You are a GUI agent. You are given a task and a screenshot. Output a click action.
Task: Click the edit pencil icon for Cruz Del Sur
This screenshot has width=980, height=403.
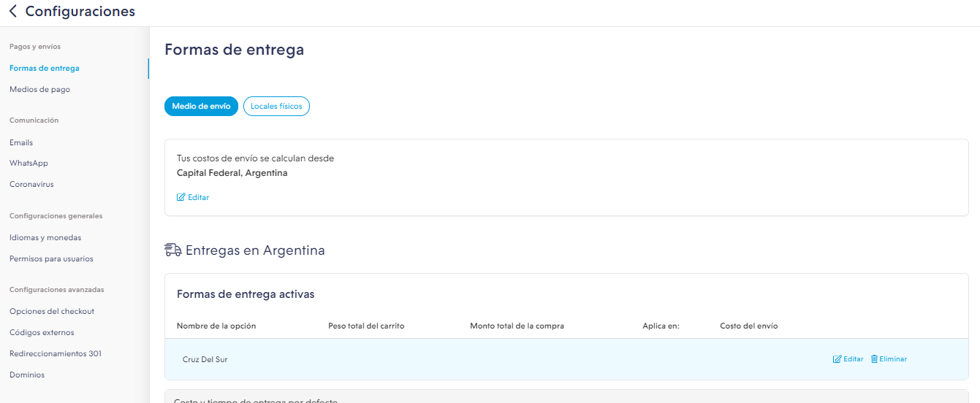click(x=837, y=359)
